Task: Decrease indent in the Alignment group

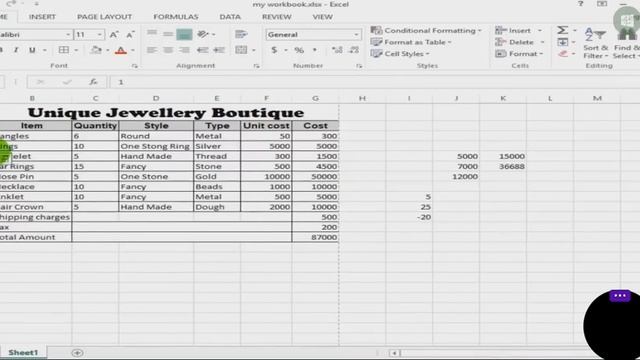Action: click(x=202, y=50)
